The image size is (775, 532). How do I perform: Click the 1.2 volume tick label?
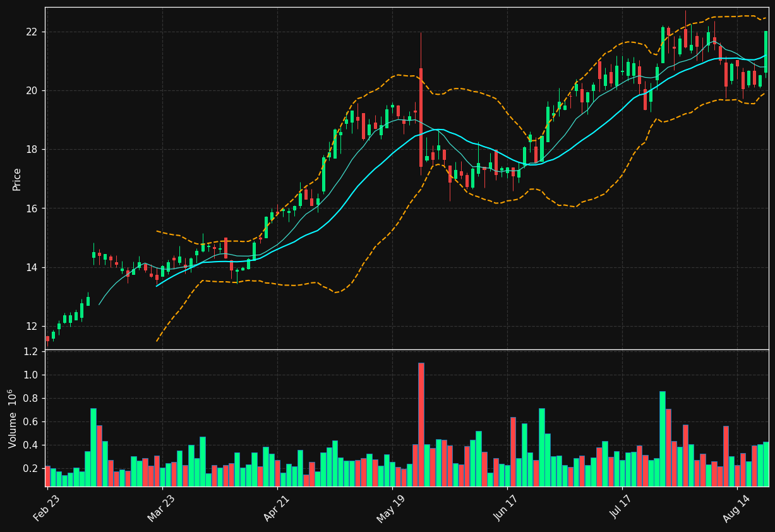tap(31, 352)
